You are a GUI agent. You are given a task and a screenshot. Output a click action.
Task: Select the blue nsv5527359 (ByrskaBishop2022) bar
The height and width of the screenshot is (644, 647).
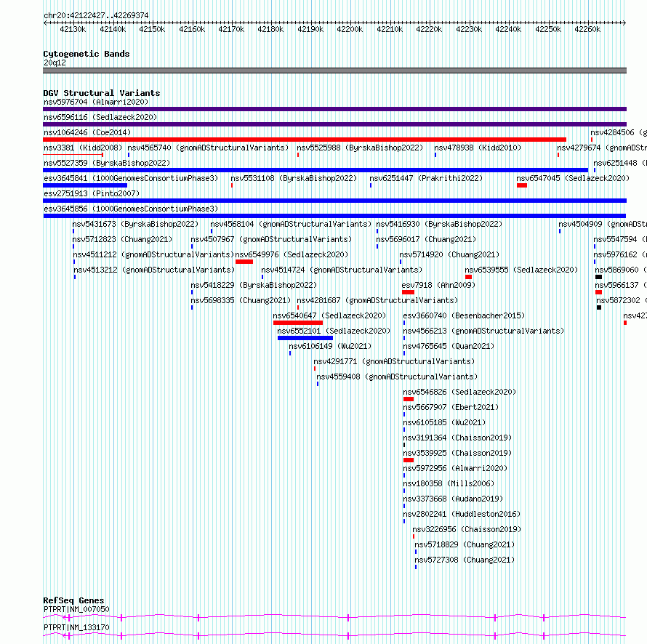pyautogui.click(x=316, y=170)
